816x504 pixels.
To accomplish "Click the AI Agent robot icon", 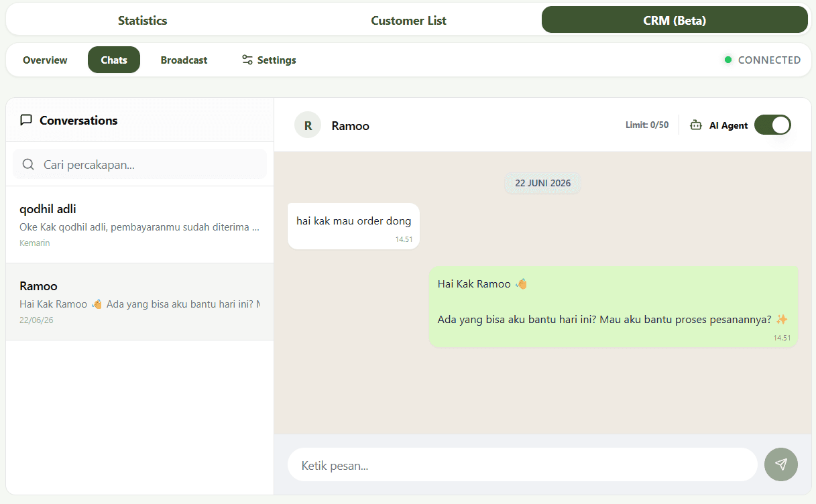I will pyautogui.click(x=696, y=125).
